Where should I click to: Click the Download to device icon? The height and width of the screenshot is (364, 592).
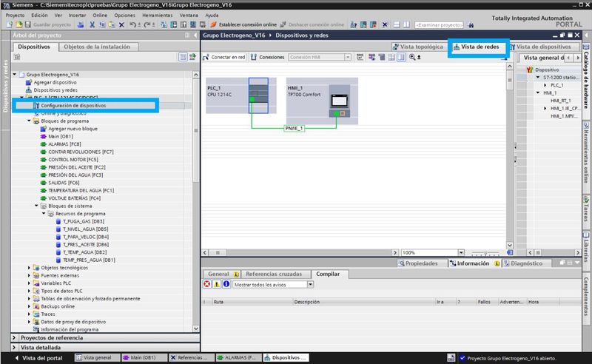pos(174,24)
